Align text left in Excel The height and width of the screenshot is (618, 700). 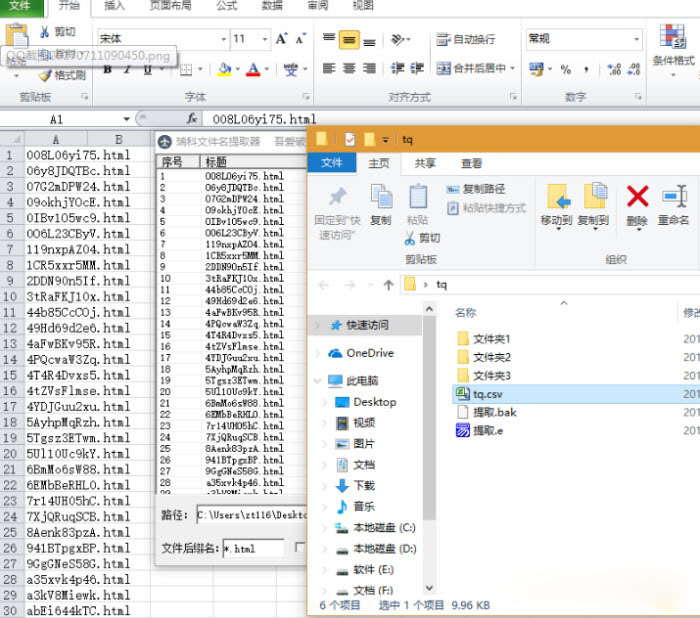point(329,68)
